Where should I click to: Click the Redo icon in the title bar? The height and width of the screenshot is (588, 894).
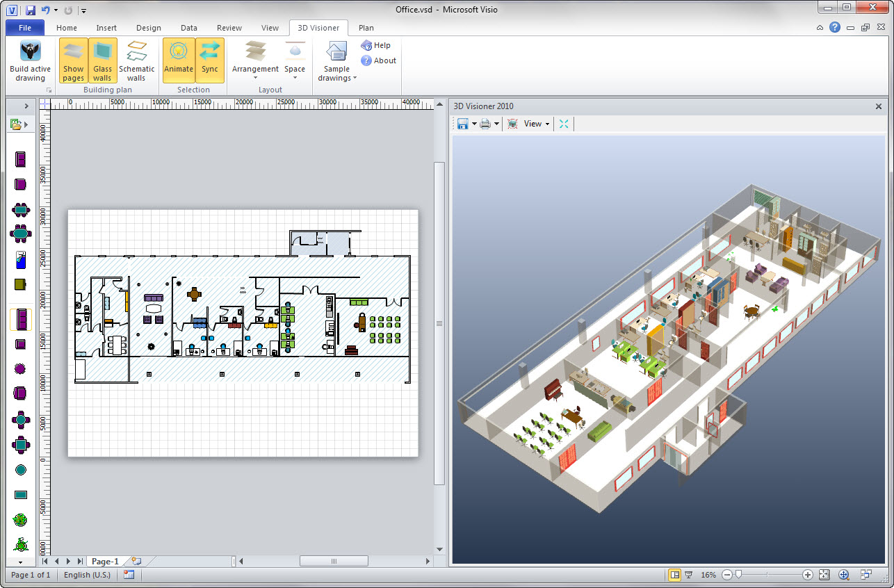click(x=67, y=10)
